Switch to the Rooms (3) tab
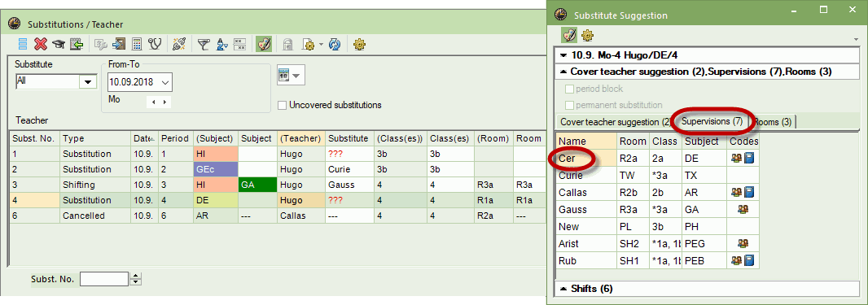The width and height of the screenshot is (868, 305). point(772,121)
